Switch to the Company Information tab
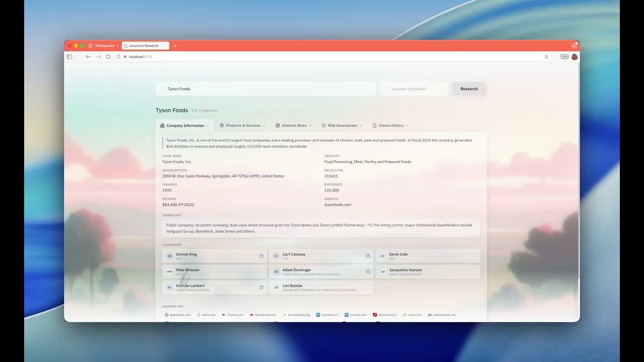This screenshot has height=362, width=644. (185, 126)
